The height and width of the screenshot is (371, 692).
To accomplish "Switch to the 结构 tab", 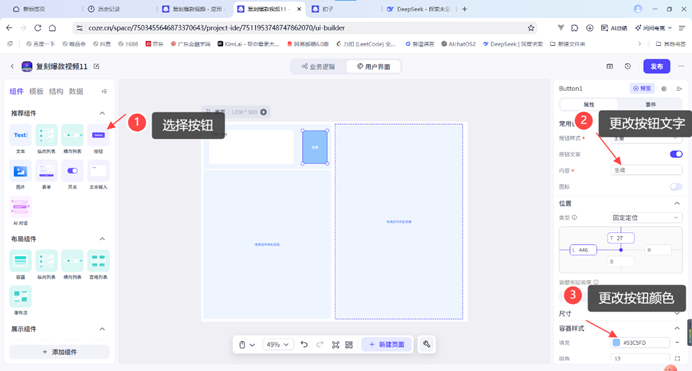I will [56, 91].
